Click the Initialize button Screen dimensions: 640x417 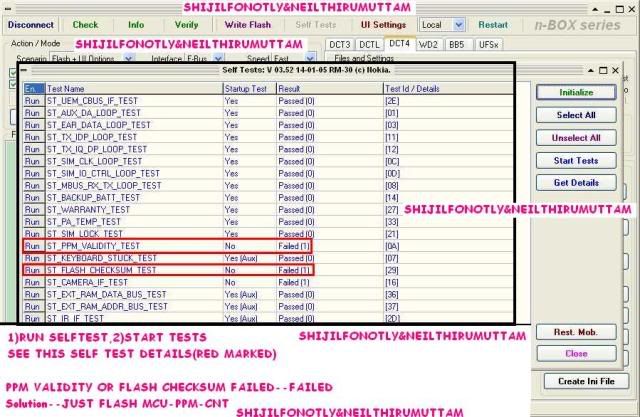tap(574, 91)
